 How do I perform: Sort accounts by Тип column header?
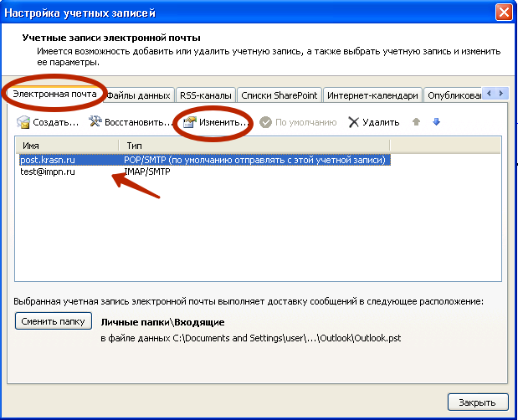251,146
